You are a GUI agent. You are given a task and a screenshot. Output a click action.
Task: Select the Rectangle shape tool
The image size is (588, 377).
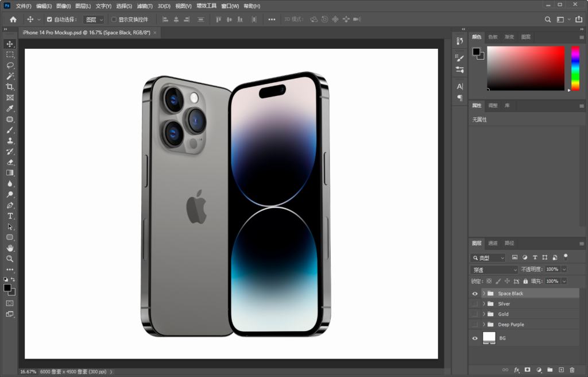click(10, 237)
